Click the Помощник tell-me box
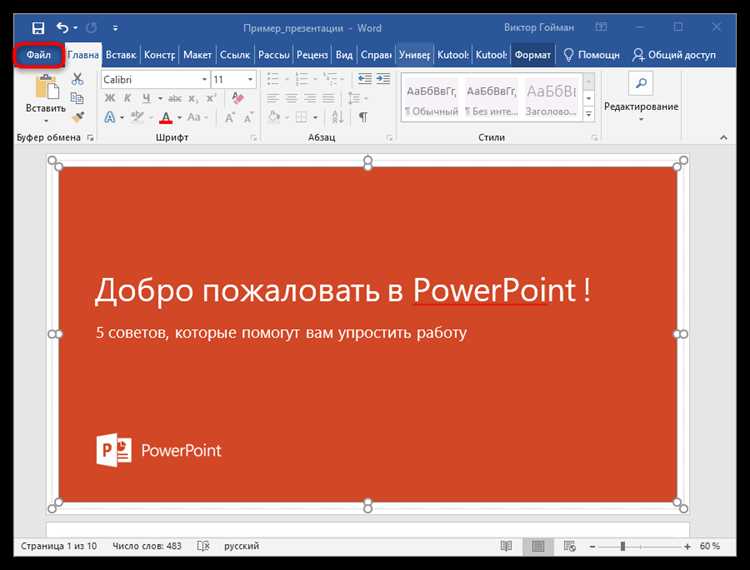The height and width of the screenshot is (570, 750). (x=591, y=55)
